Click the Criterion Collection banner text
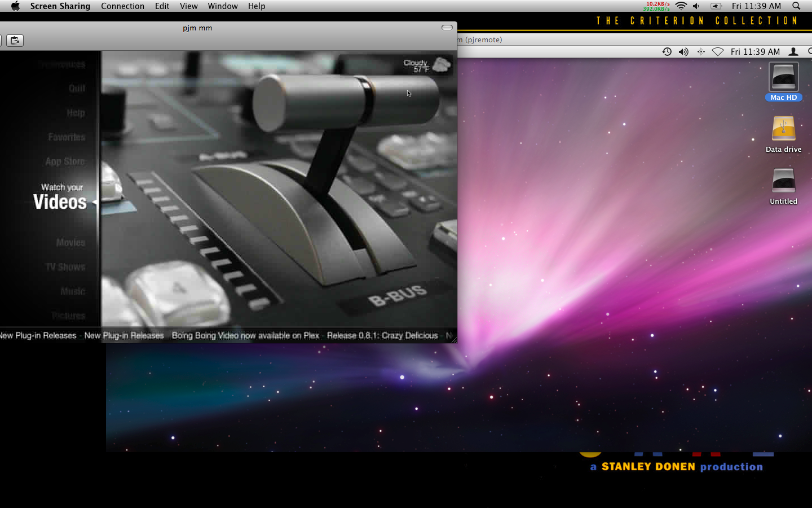 point(697,21)
